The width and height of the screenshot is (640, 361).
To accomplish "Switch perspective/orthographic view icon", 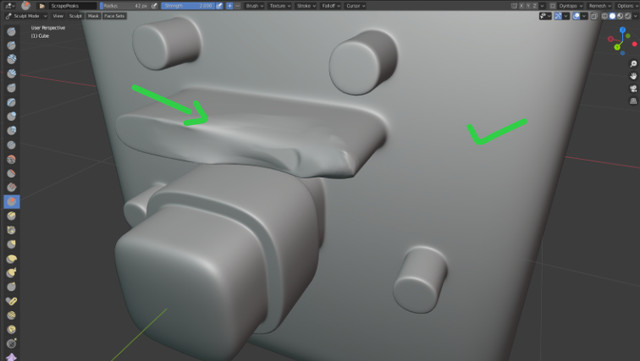I will click(x=633, y=101).
